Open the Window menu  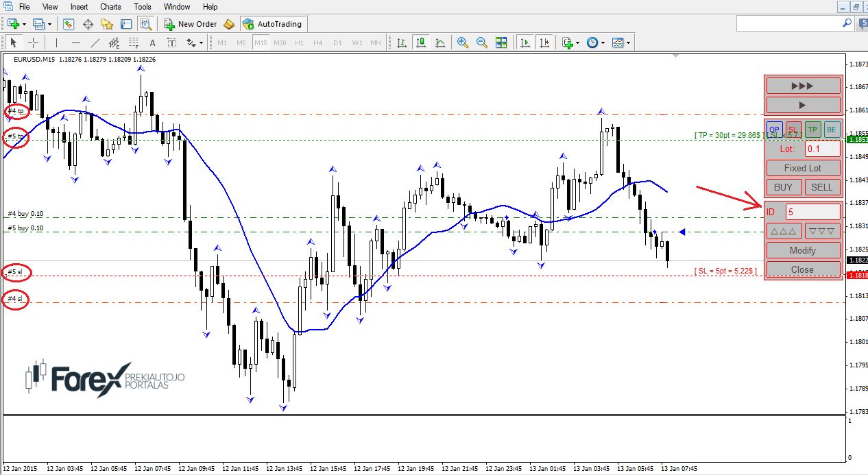177,7
